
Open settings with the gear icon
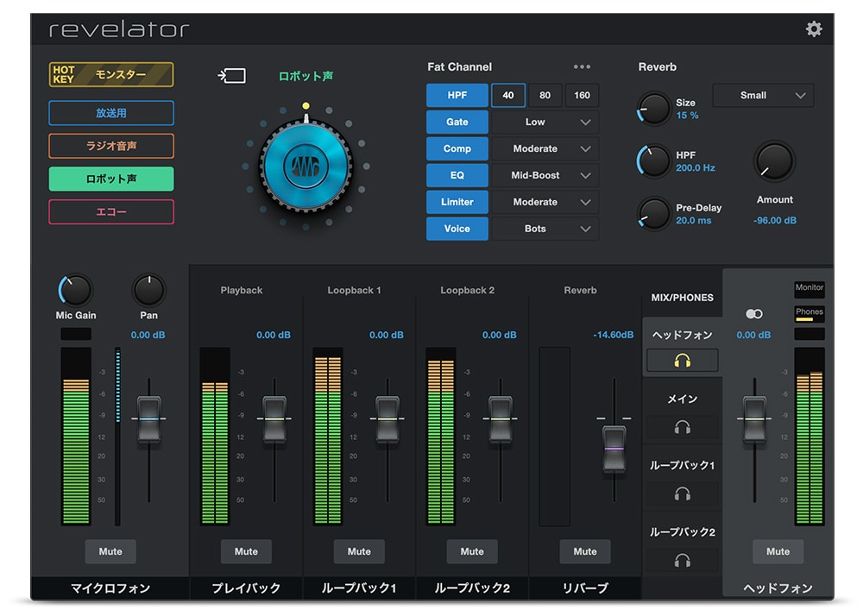(814, 28)
